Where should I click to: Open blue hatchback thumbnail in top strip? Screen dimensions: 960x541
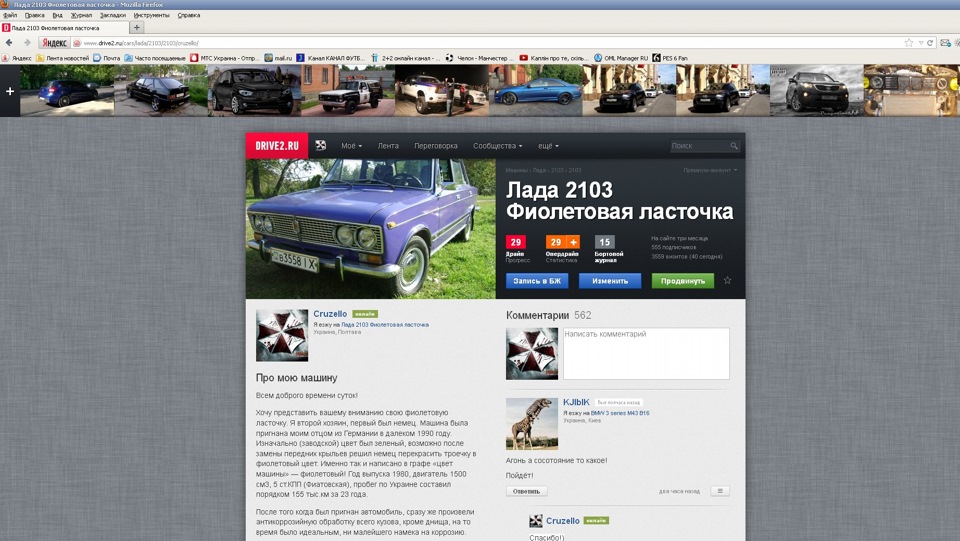click(x=67, y=91)
